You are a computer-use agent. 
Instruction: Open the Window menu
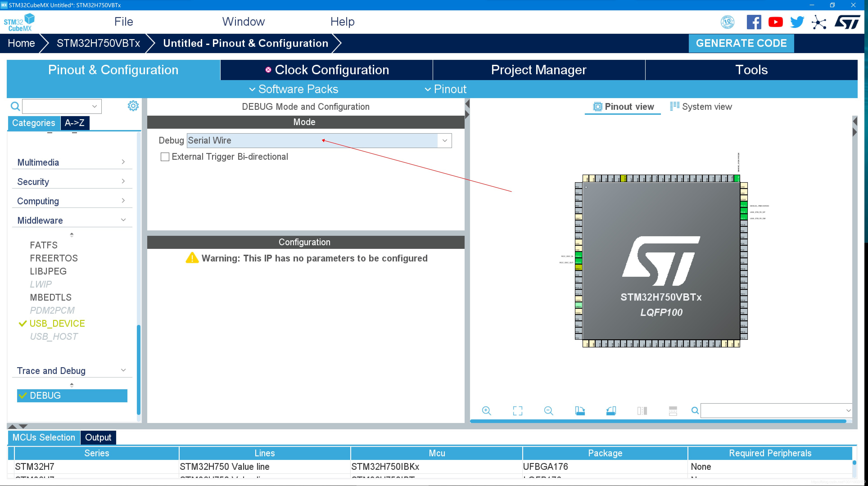pyautogui.click(x=243, y=22)
